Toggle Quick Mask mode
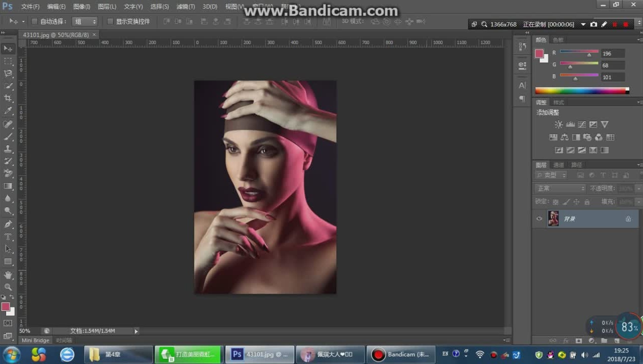The width and height of the screenshot is (643, 364). tap(8, 323)
